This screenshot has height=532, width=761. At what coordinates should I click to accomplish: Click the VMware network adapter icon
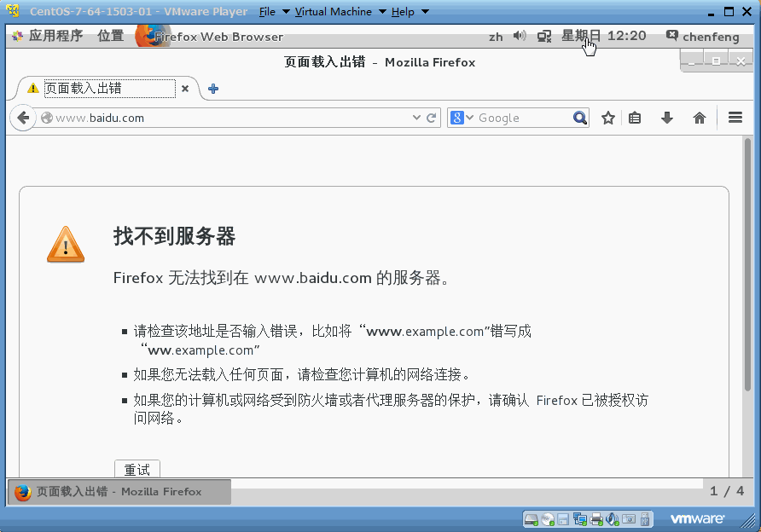[579, 520]
